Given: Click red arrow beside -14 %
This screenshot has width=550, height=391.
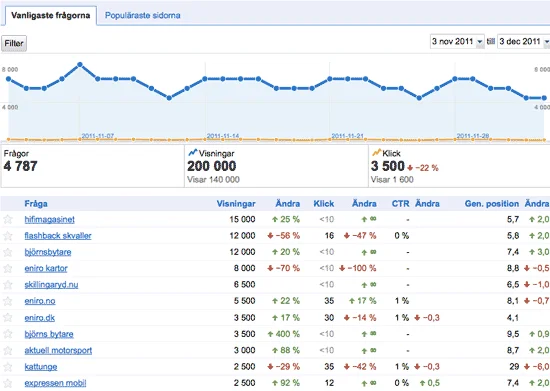Looking at the screenshot, I should pos(347,318).
